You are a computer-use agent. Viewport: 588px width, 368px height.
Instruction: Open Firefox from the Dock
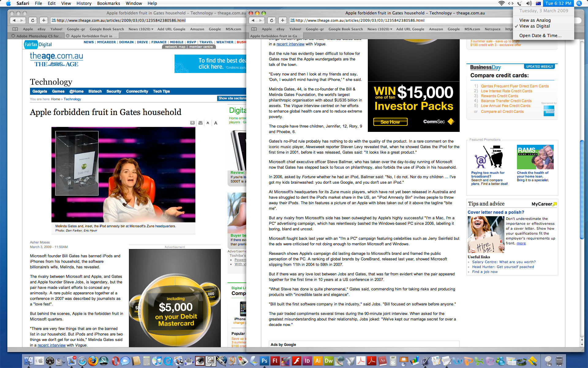pos(93,361)
